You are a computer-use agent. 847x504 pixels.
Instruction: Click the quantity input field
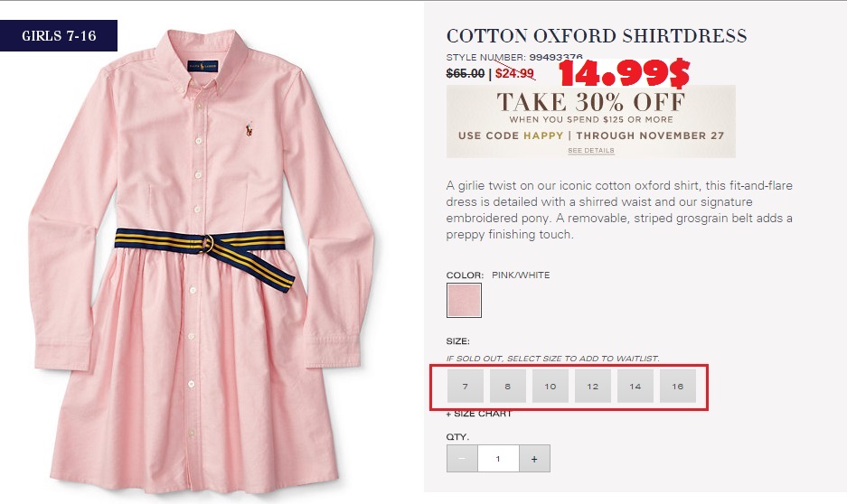pos(498,459)
